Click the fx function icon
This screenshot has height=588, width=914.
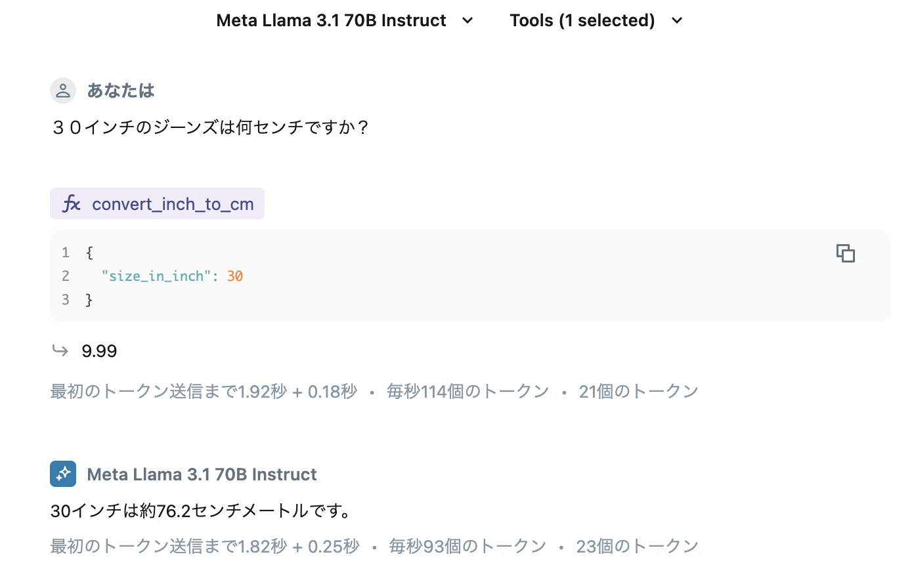(72, 203)
